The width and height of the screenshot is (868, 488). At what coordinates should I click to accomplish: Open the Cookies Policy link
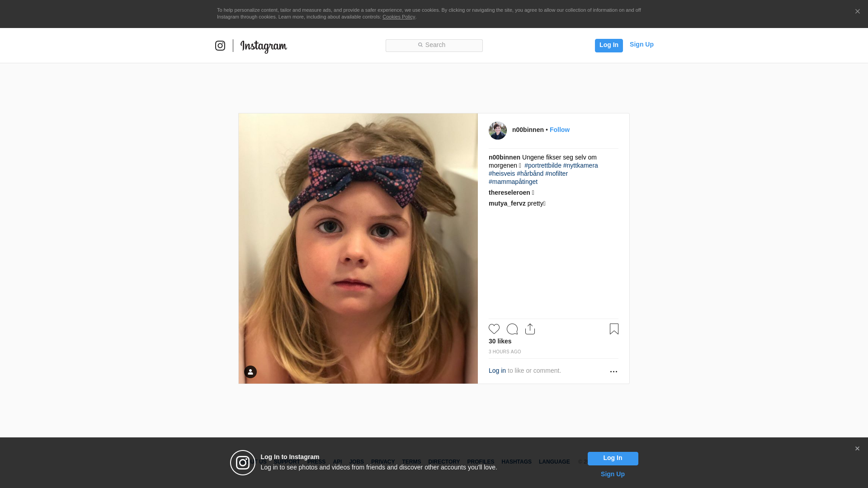(399, 17)
